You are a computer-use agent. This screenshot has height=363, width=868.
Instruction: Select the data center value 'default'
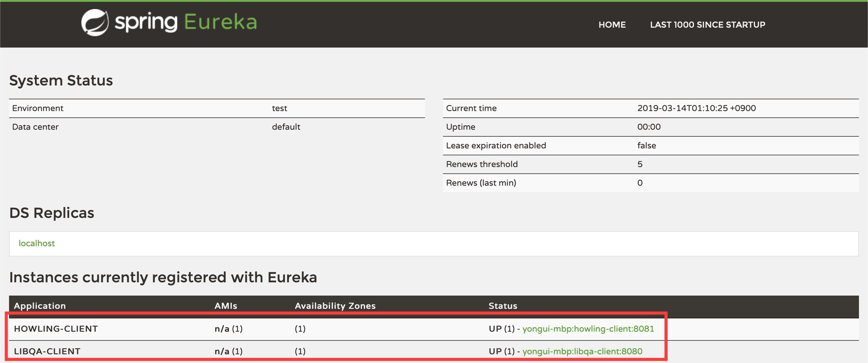pyautogui.click(x=286, y=127)
